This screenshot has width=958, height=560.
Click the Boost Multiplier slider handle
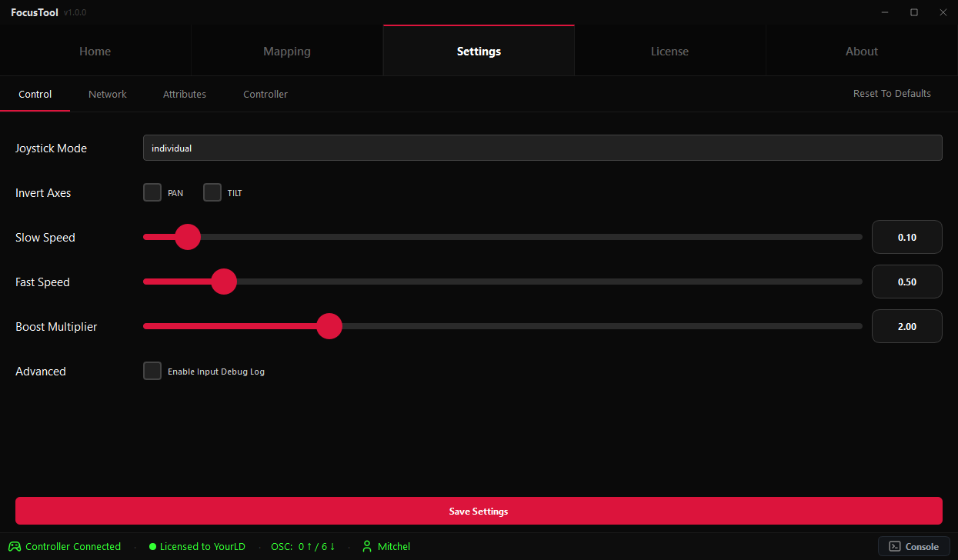point(329,326)
